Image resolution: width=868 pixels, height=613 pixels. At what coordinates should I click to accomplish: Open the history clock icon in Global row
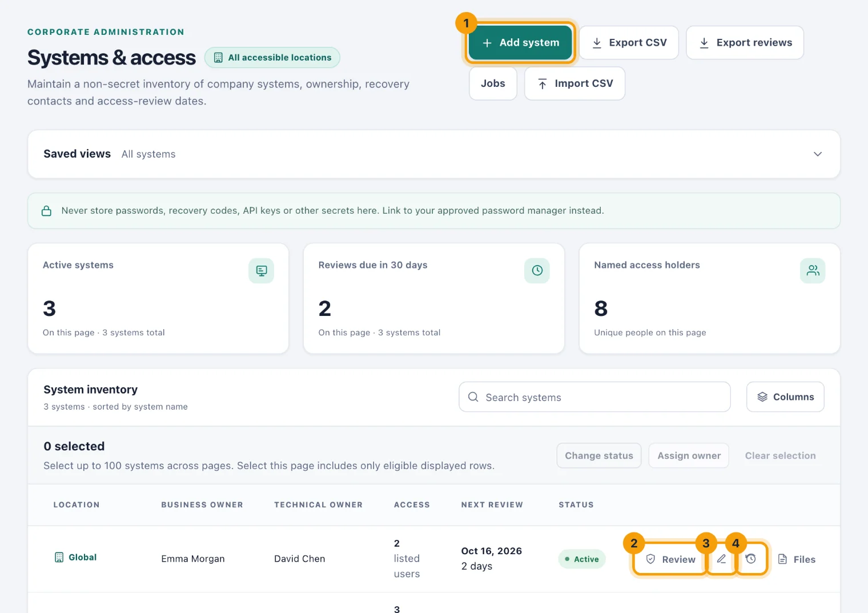(751, 559)
